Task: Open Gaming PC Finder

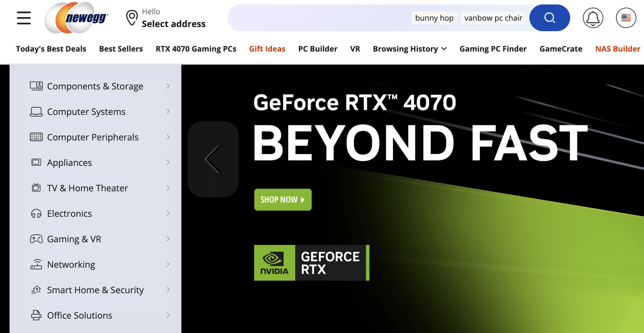Action: point(493,49)
